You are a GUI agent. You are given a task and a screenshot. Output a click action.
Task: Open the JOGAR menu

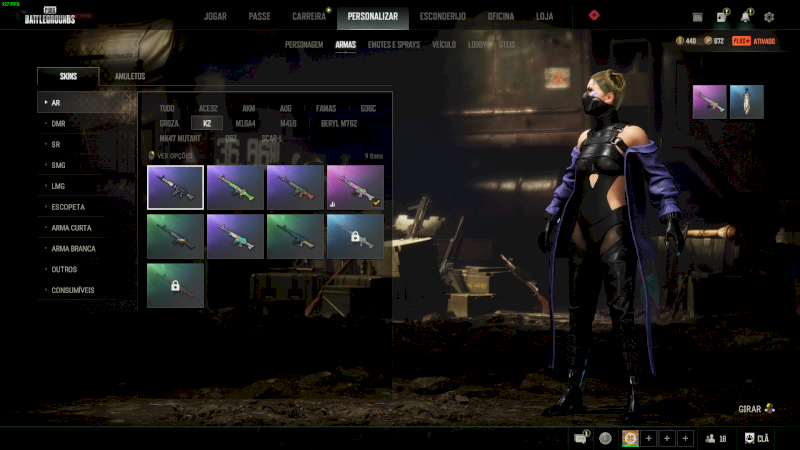[215, 16]
